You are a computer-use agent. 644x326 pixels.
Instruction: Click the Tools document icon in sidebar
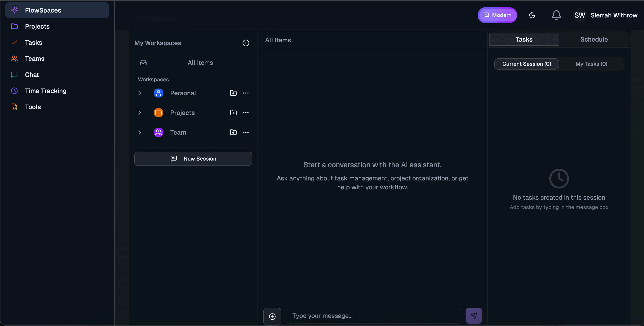pos(14,107)
